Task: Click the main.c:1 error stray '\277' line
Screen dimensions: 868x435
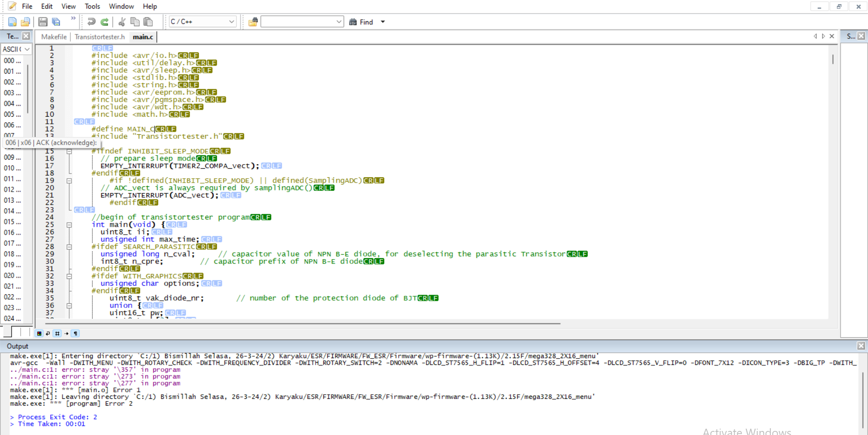Action: point(95,383)
